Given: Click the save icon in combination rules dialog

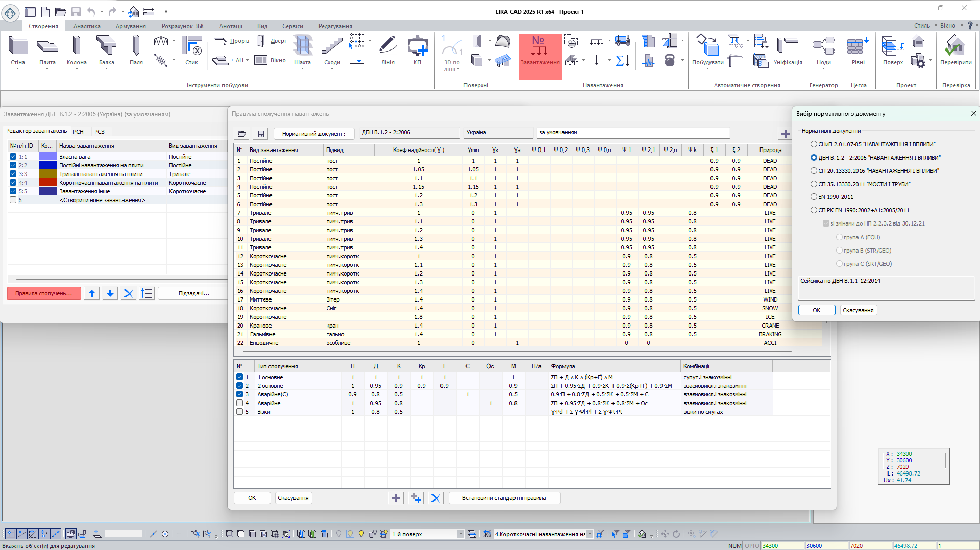Looking at the screenshot, I should click(261, 134).
